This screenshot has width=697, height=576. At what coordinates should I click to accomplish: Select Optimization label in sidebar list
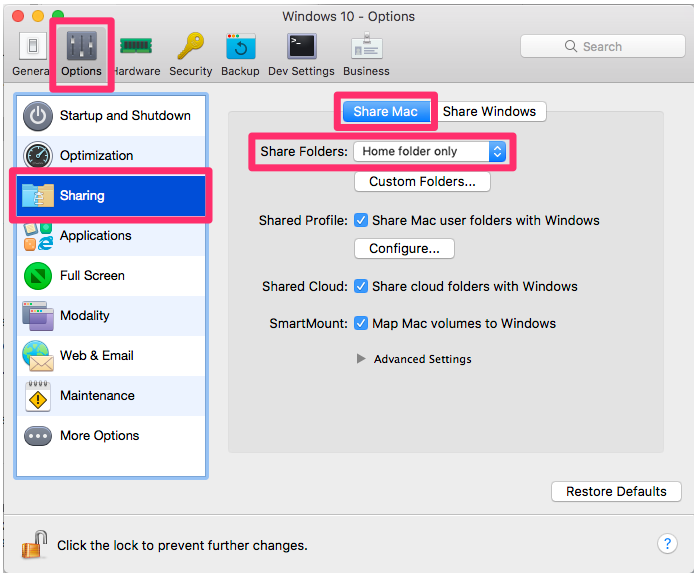tap(96, 156)
